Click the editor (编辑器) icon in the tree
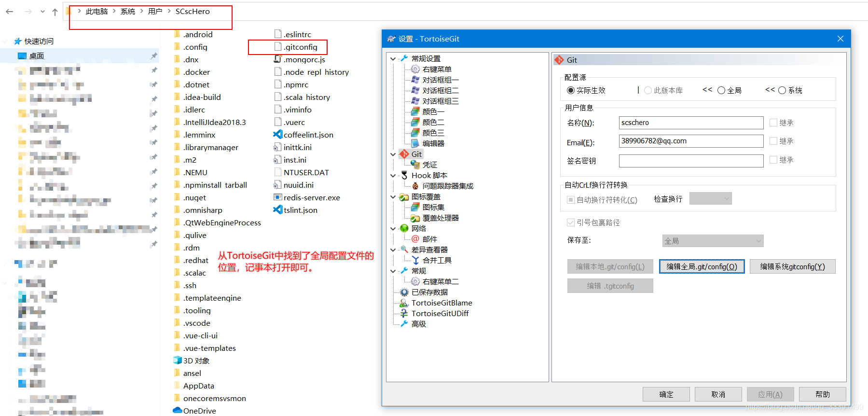Screen dimensions: 868x416 coord(415,143)
